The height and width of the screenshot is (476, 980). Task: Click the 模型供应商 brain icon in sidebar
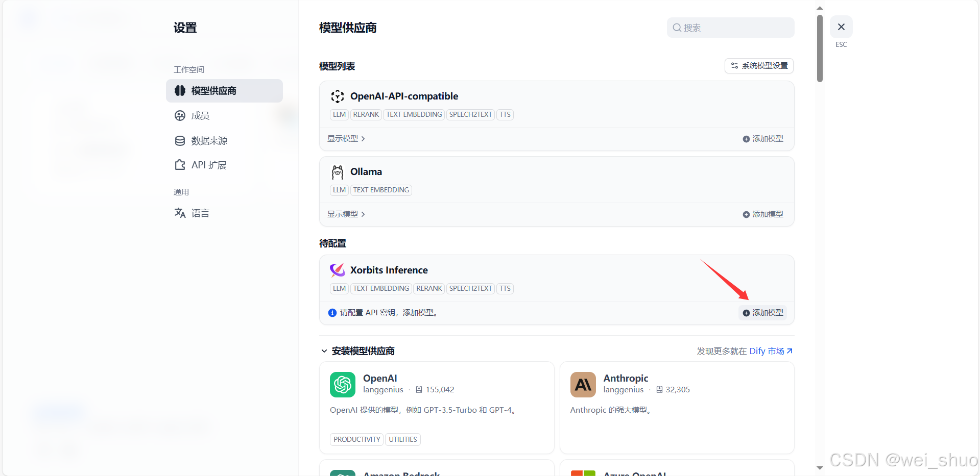pos(180,91)
